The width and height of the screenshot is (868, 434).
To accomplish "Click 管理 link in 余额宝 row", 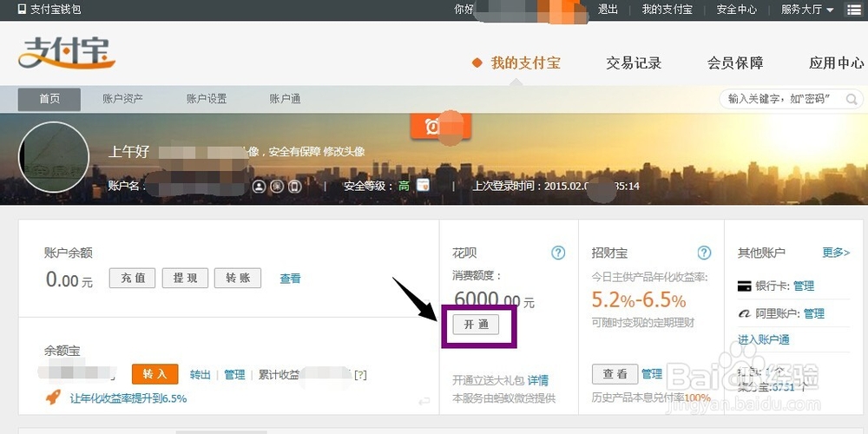I will pyautogui.click(x=234, y=375).
